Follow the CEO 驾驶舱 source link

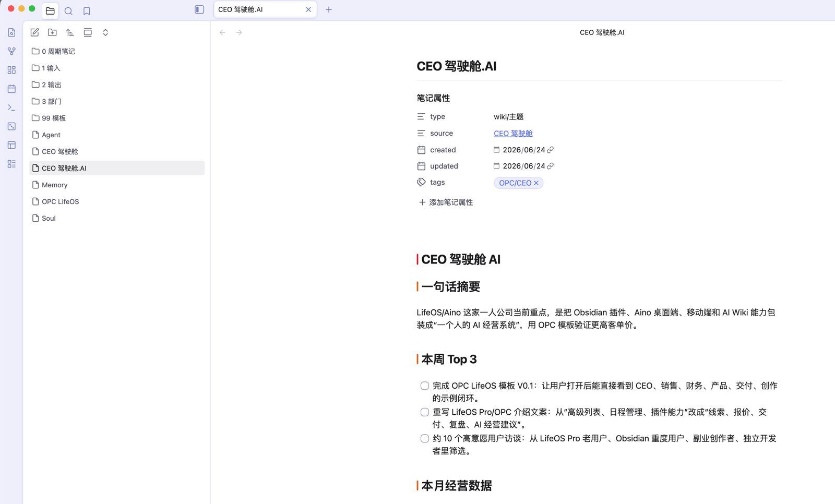click(x=513, y=134)
